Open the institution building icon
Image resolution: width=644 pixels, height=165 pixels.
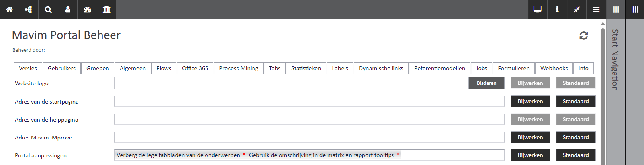(107, 10)
